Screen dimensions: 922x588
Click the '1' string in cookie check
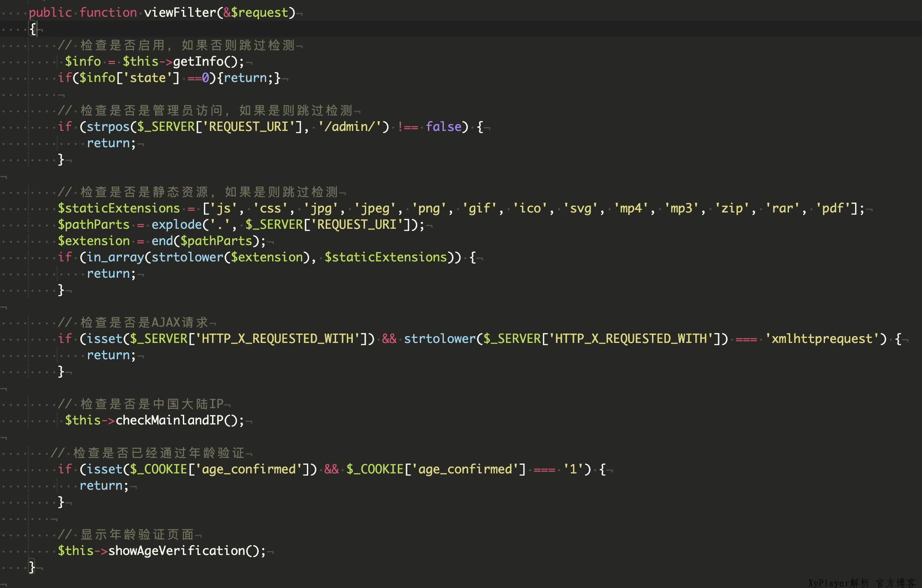coord(573,469)
